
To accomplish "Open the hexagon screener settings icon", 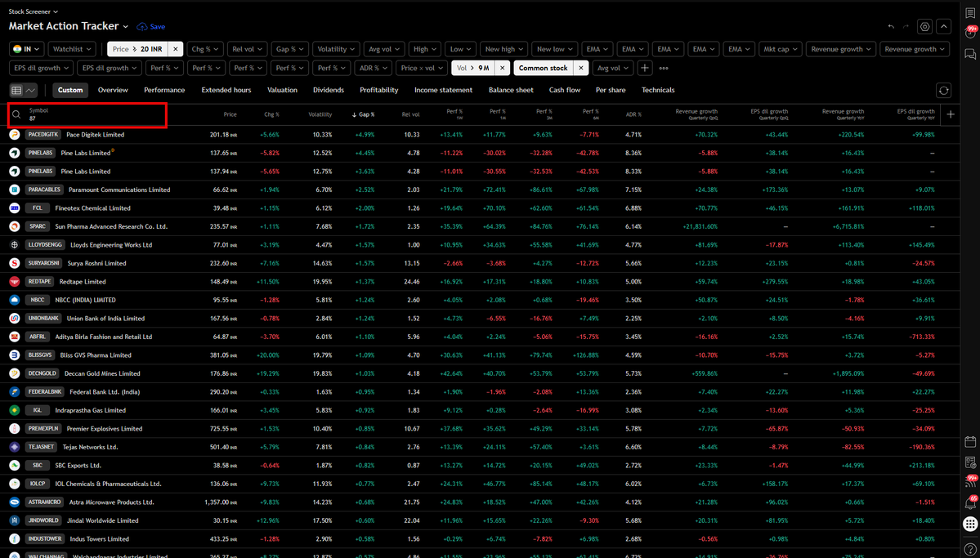I will coord(925,27).
